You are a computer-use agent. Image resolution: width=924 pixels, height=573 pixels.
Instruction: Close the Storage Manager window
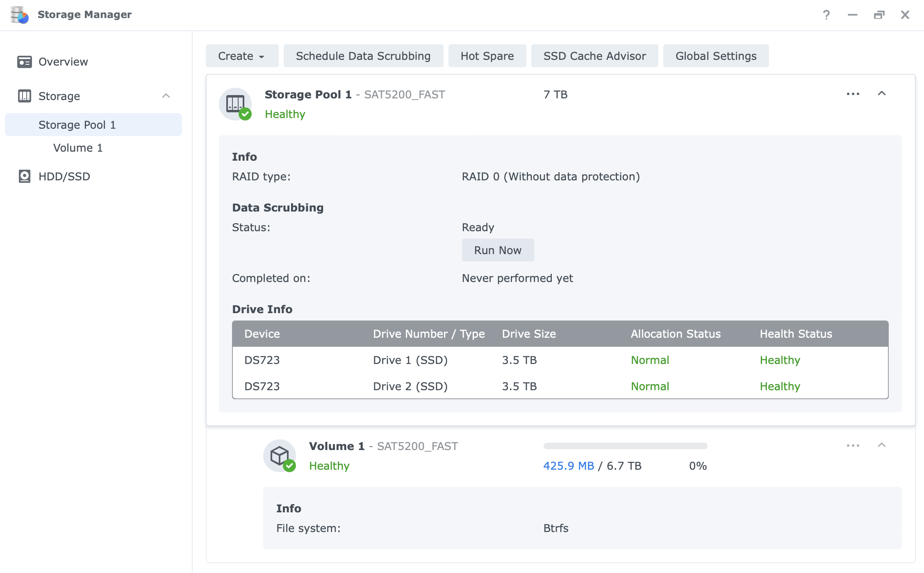[x=905, y=15]
